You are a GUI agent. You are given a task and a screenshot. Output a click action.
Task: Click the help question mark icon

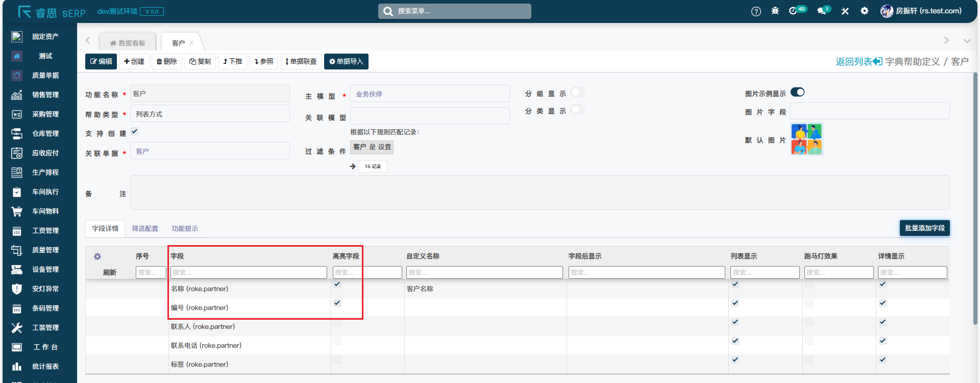(756, 11)
